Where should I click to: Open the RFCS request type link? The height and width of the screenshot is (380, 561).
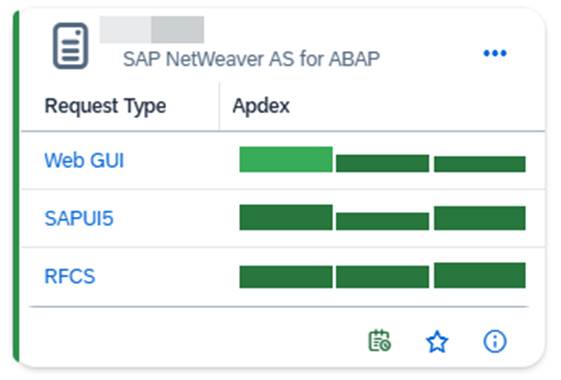pos(70,276)
